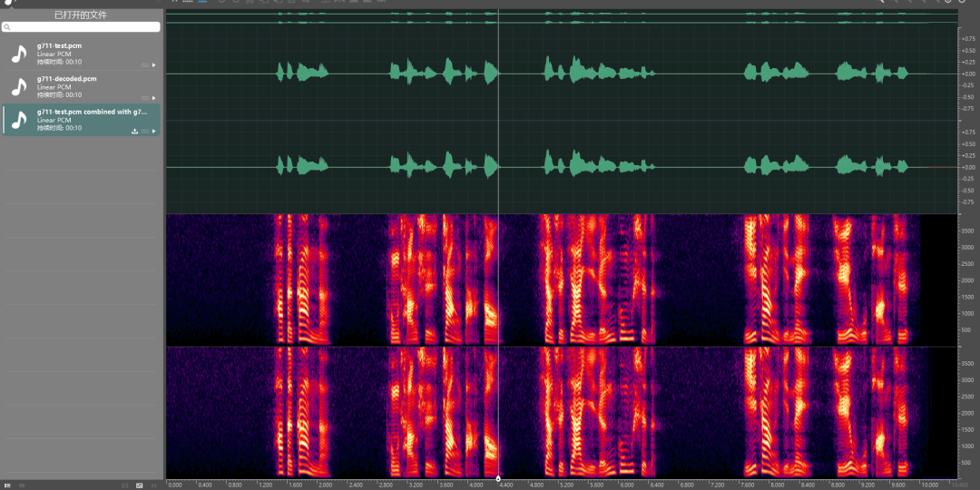Screen dimensions: 980x490
Task: Click the list view icon below file panel
Action: point(8,485)
